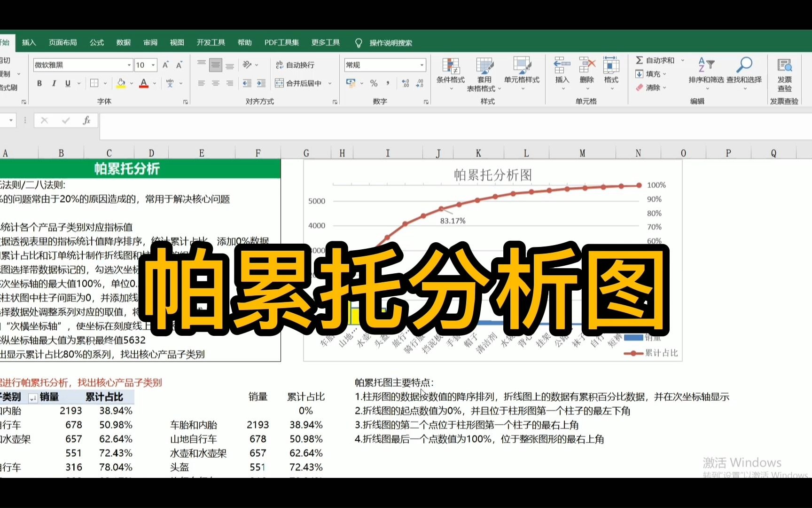The height and width of the screenshot is (508, 812).
Task: Open the underline style dropdown arrow
Action: click(79, 83)
